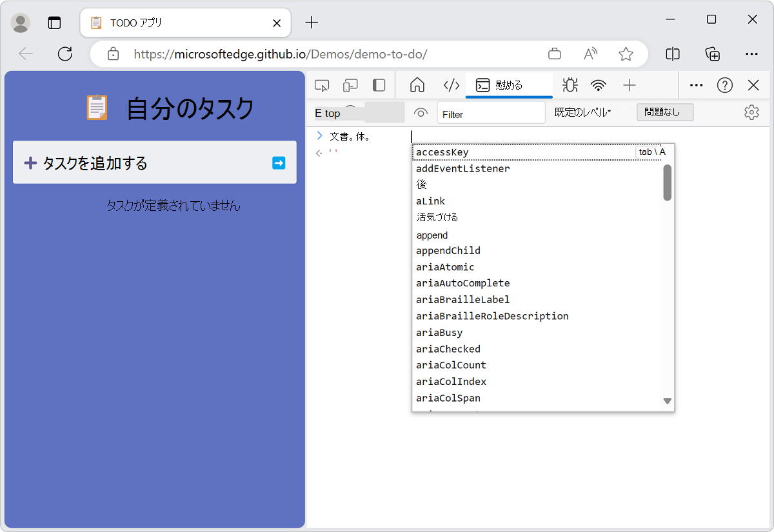
Task: Toggle device emulation mode
Action: pyautogui.click(x=350, y=84)
